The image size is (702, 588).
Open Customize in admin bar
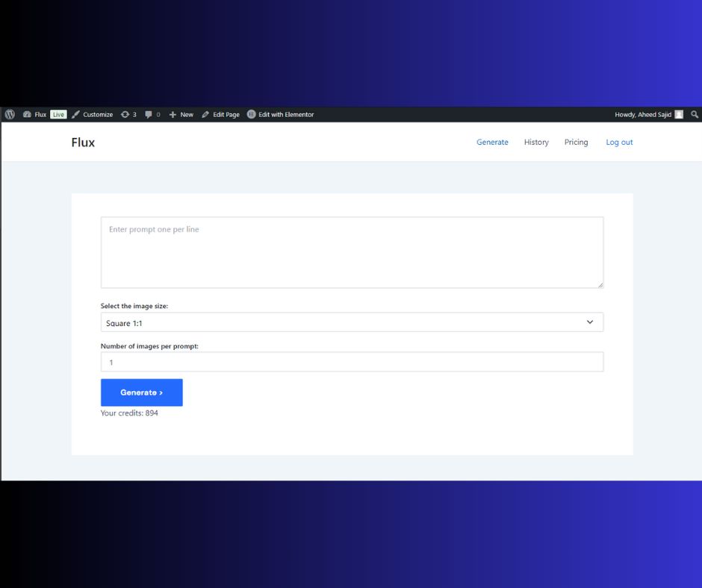[x=92, y=115]
